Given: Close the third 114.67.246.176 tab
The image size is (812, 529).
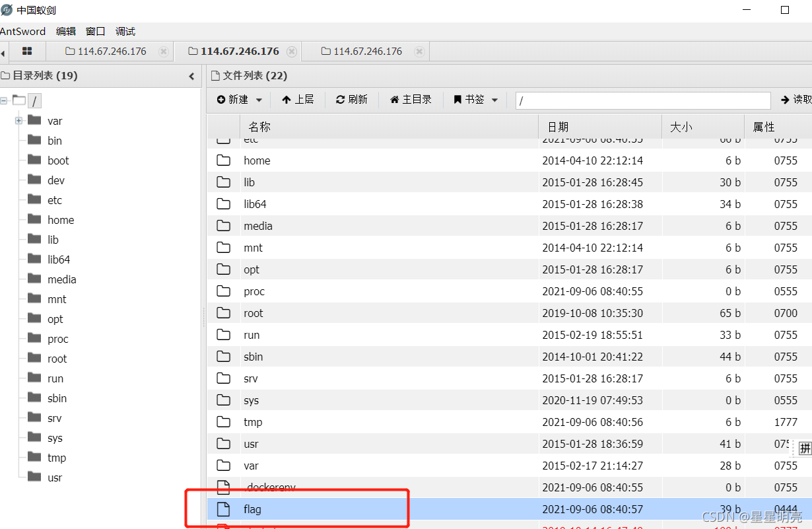Looking at the screenshot, I should coord(419,52).
